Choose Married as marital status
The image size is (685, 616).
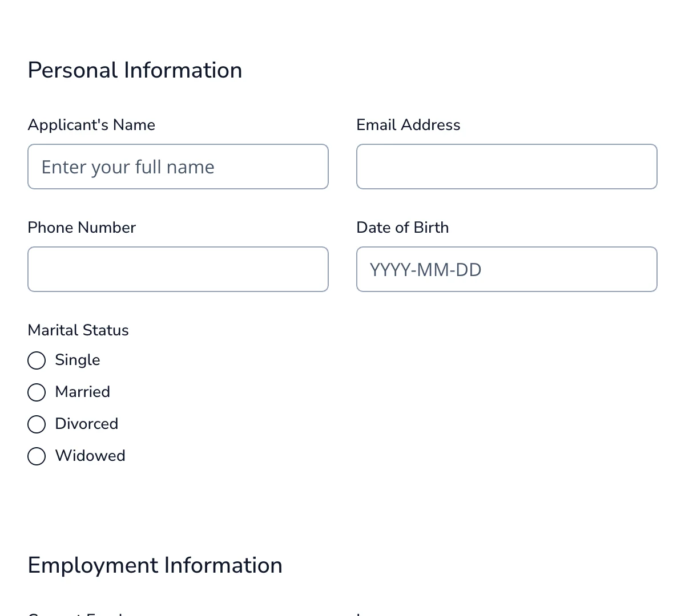37,392
